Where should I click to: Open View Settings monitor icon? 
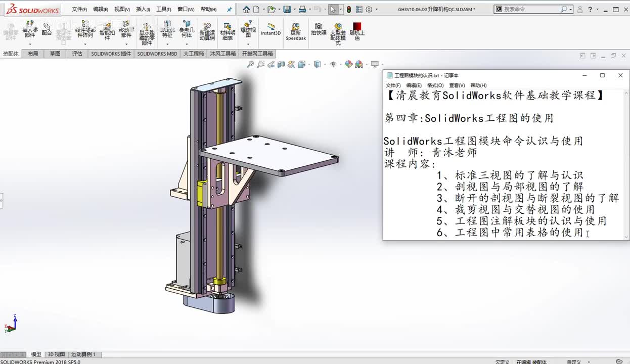point(375,64)
